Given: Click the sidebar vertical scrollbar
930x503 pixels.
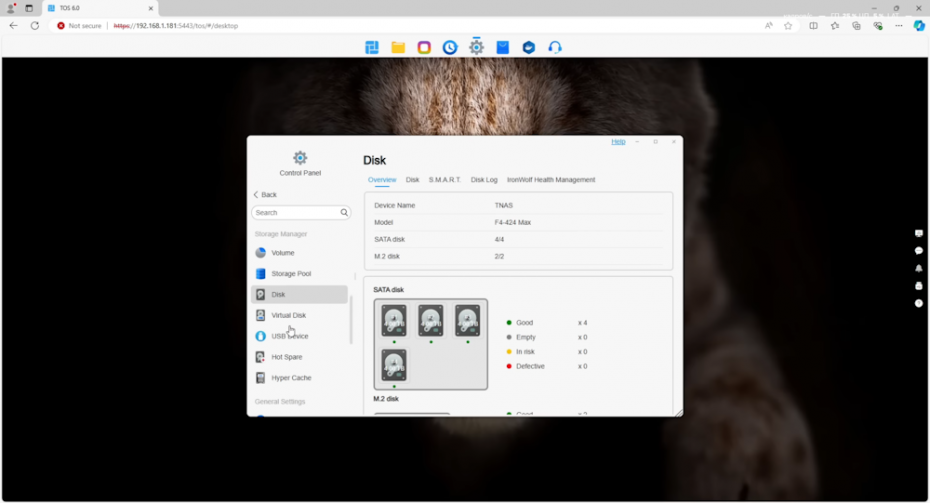Looking at the screenshot, I should pos(351,320).
